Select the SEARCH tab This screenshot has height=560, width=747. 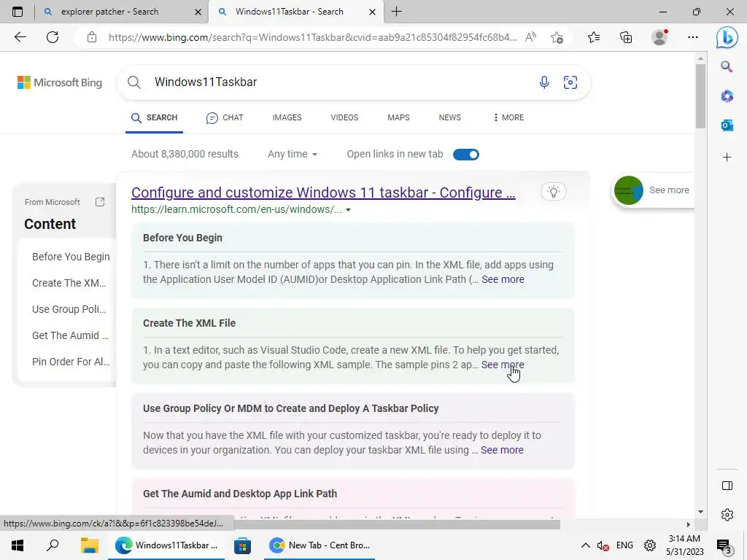point(154,117)
